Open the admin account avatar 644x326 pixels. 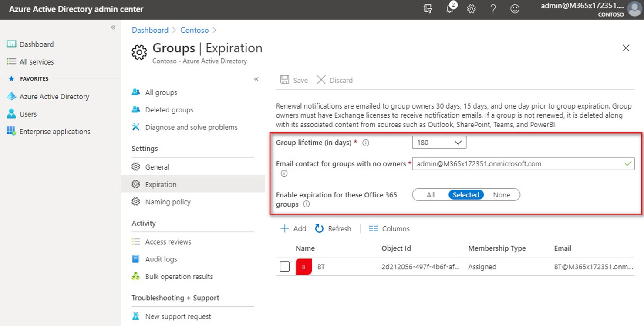coord(634,10)
